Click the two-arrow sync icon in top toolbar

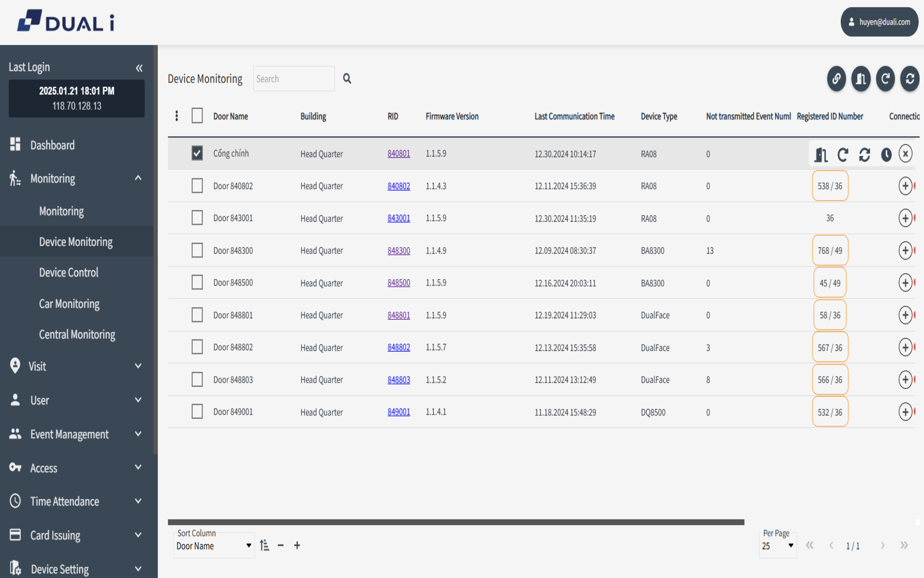point(909,79)
